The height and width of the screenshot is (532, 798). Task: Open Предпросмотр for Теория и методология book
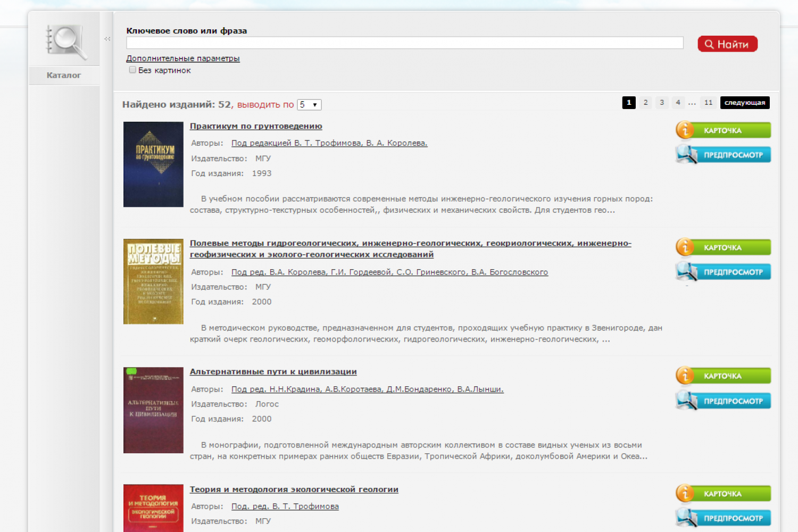coord(724,518)
